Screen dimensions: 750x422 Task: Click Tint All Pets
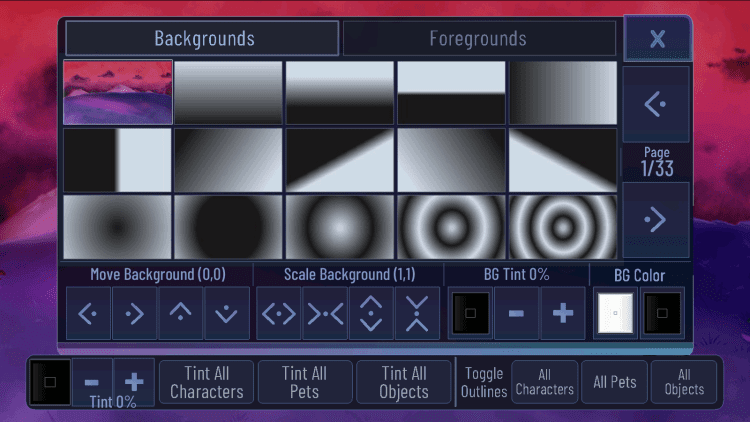pos(305,382)
